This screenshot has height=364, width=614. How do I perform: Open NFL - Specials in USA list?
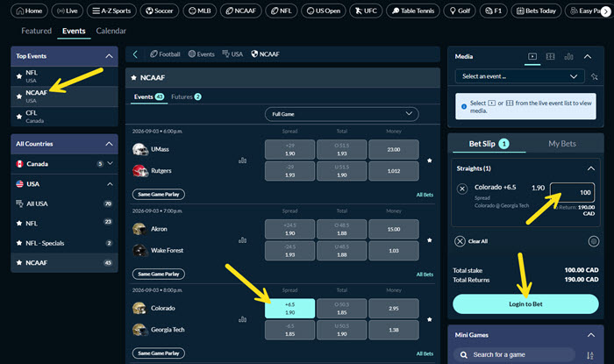click(65, 243)
